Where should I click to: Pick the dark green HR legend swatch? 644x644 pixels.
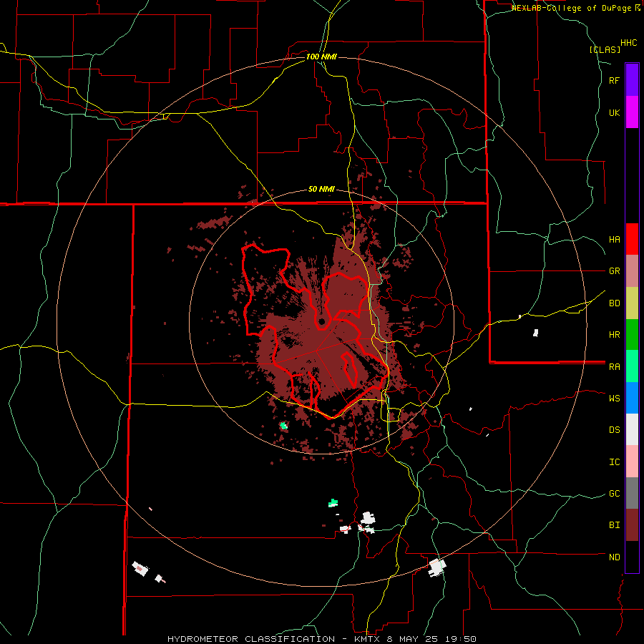[x=632, y=335]
